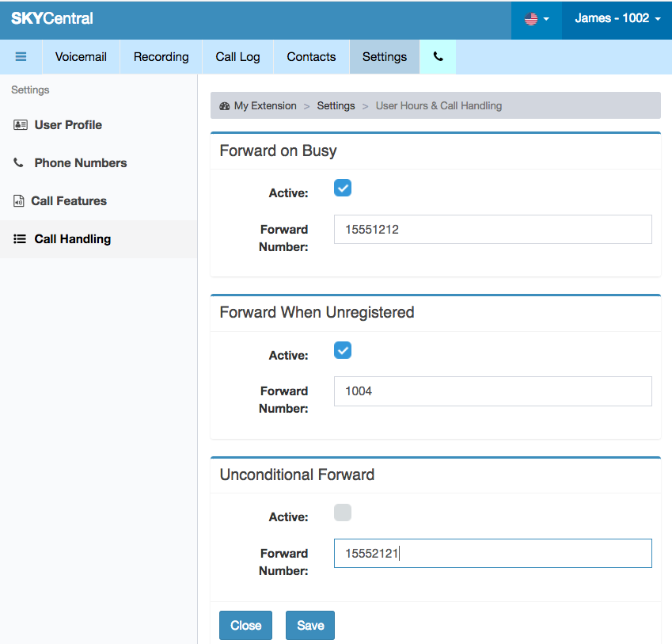672x644 pixels.
Task: Select Call Handling in sidebar
Action: (99, 238)
